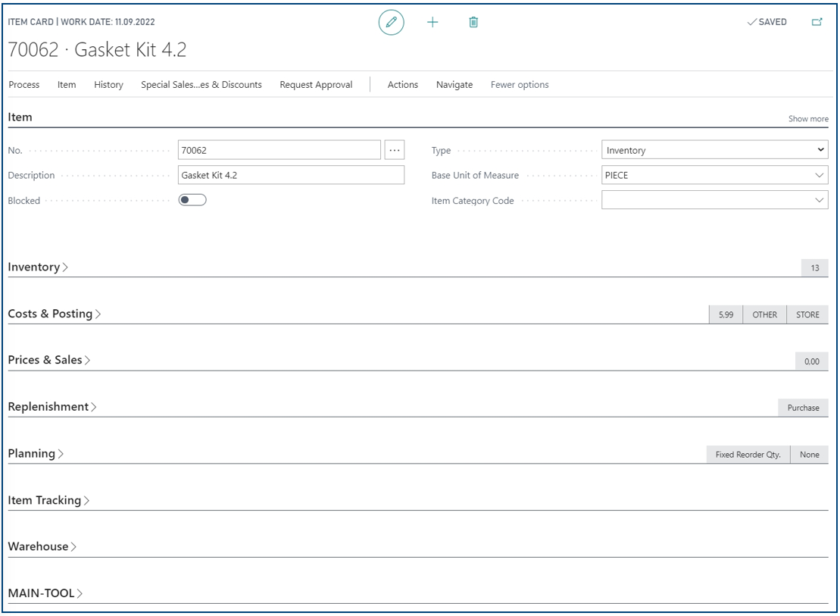Click the Show more link
The image size is (840, 616).
808,118
